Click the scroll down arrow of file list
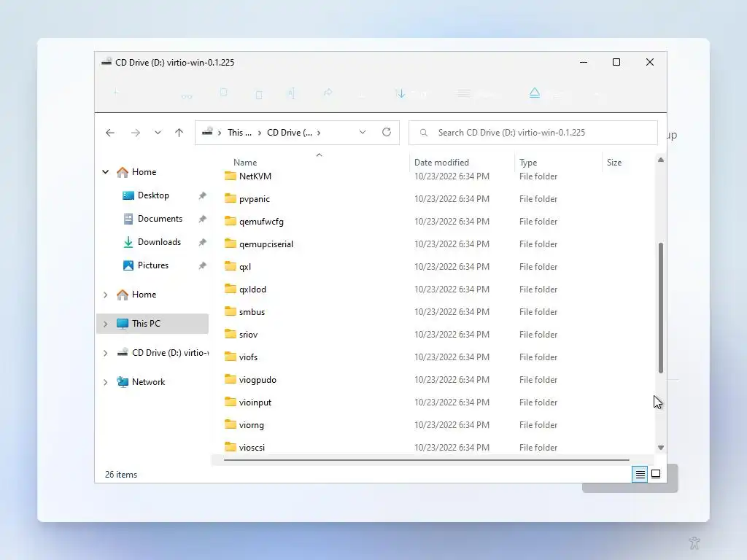Screen dimensions: 747x560 661,448
